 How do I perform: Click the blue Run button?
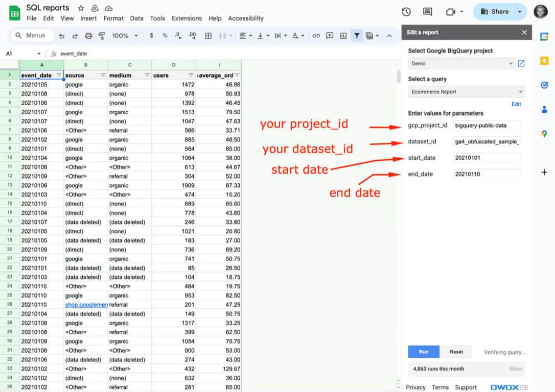(424, 352)
